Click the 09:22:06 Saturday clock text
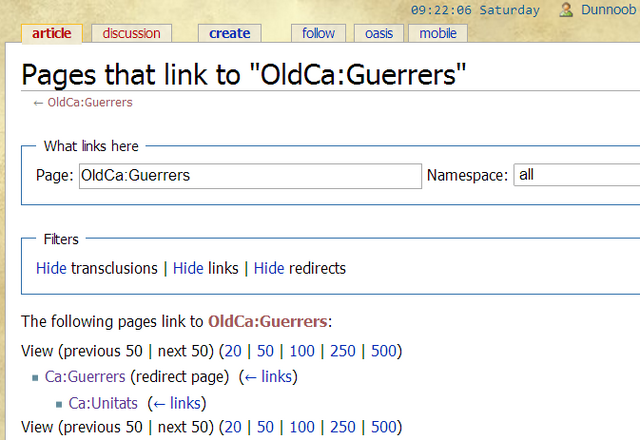 tap(475, 10)
